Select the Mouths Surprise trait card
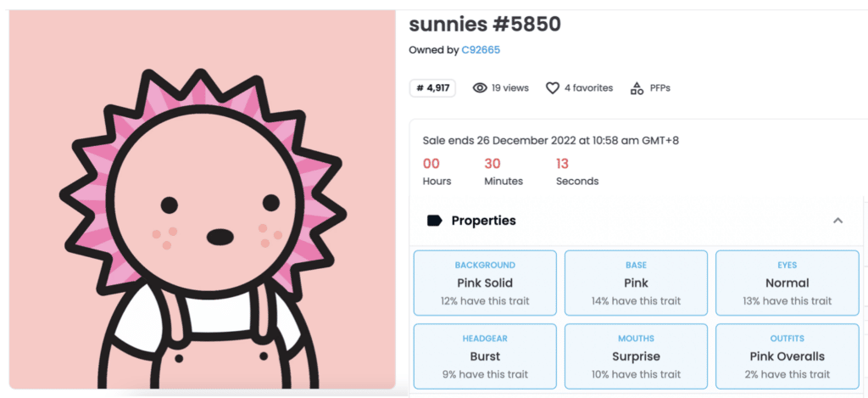 (x=636, y=356)
